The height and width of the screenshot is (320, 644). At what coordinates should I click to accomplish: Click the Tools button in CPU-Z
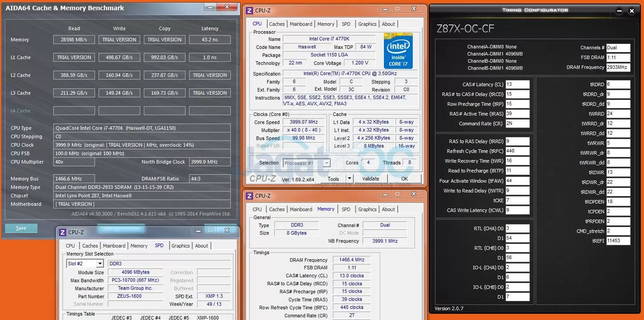coord(333,179)
